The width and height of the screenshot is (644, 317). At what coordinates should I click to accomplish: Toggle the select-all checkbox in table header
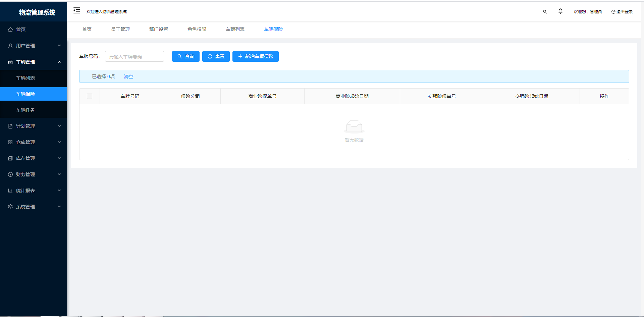(x=90, y=96)
